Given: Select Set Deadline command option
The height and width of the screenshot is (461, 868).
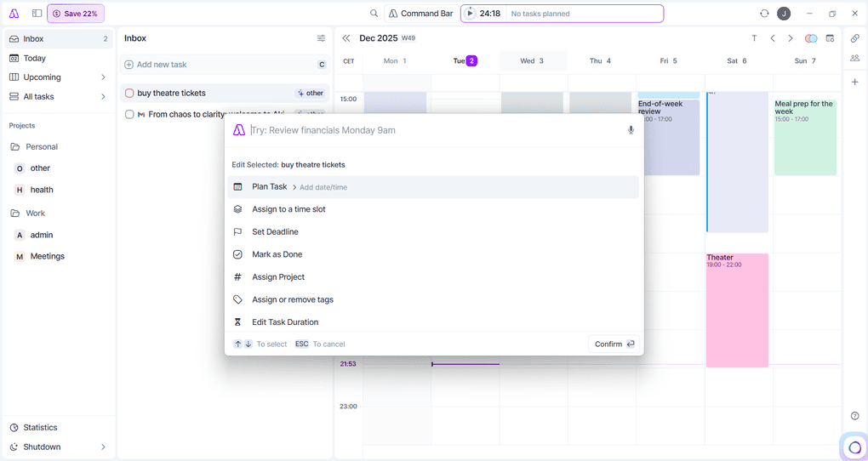Looking at the screenshot, I should point(275,232).
